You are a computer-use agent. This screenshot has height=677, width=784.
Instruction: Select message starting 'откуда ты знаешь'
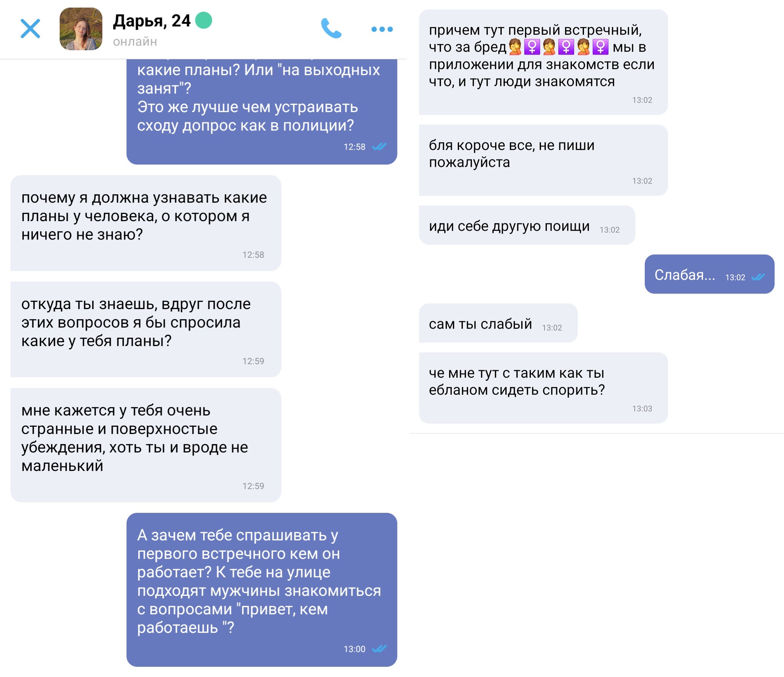point(146,329)
